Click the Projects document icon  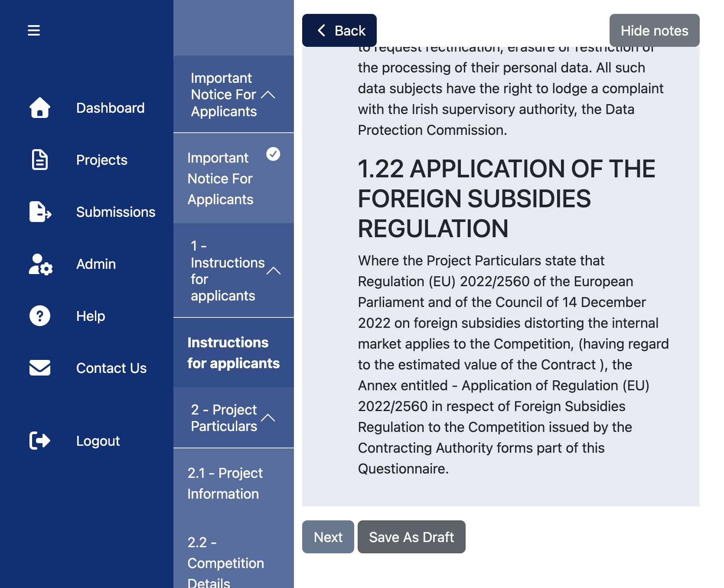tap(40, 160)
